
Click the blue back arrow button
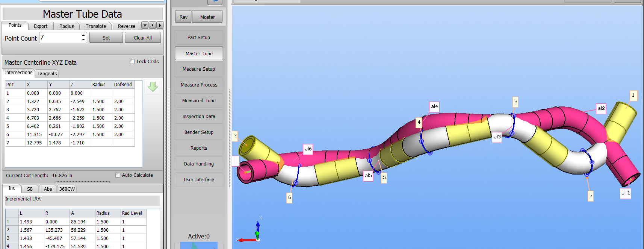point(215,2)
